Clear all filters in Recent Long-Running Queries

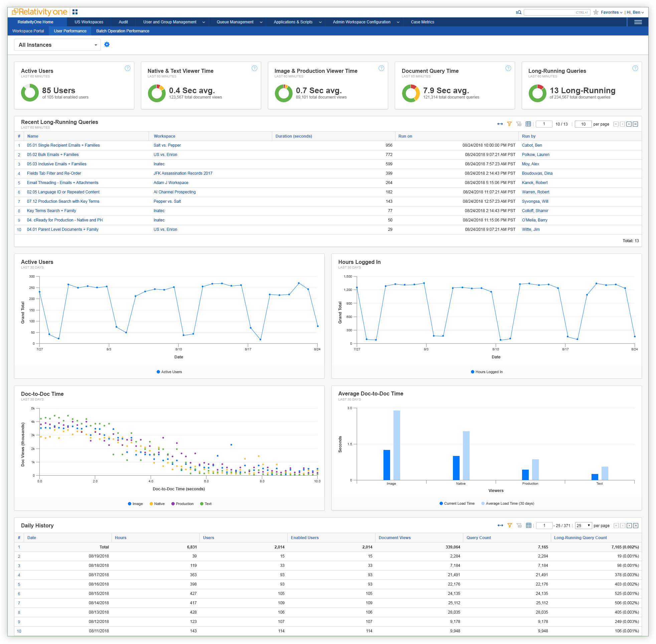tap(519, 124)
